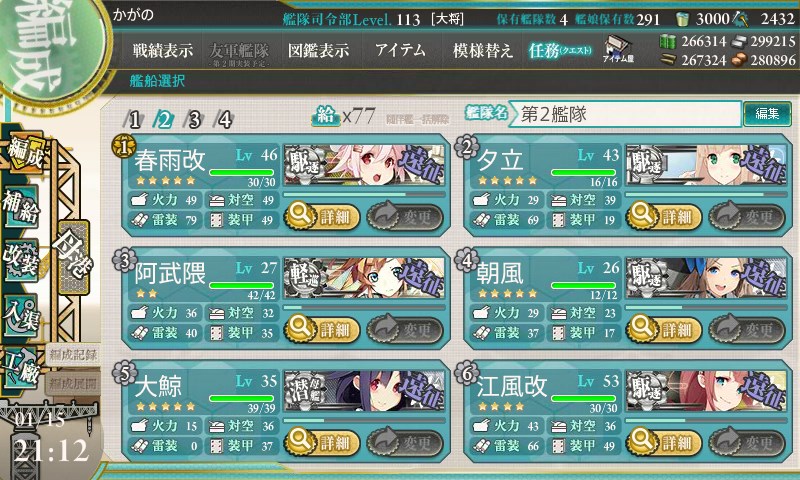Click the 母港 home port sign

(x=73, y=257)
